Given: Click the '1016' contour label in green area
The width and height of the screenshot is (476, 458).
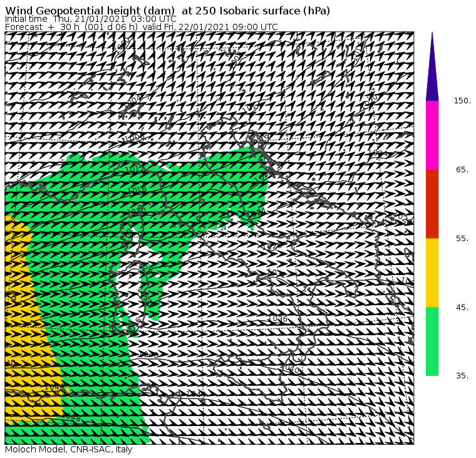Looking at the screenshot, I should click(137, 190).
